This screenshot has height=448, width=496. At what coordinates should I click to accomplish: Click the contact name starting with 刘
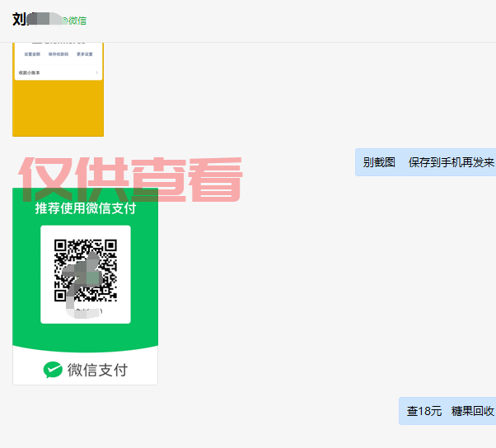pyautogui.click(x=21, y=20)
